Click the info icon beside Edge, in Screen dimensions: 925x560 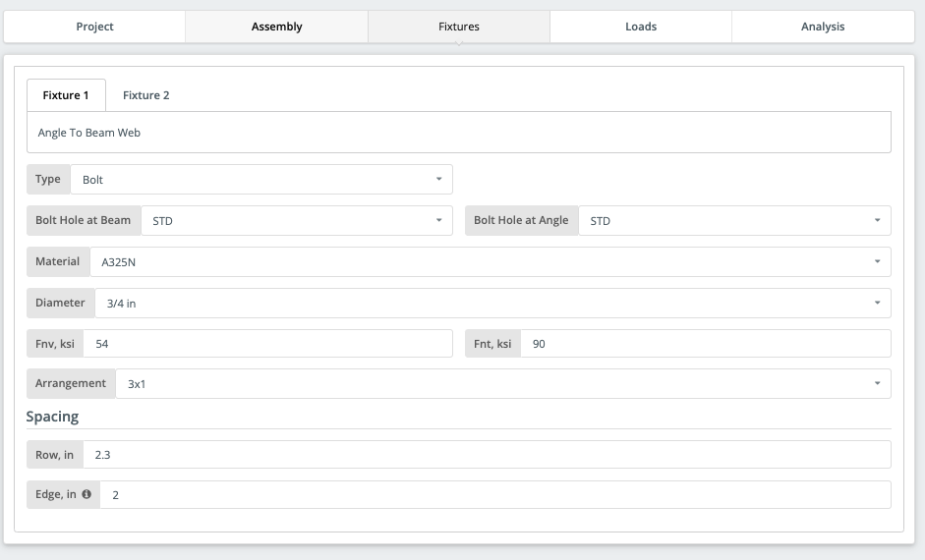pos(87,494)
